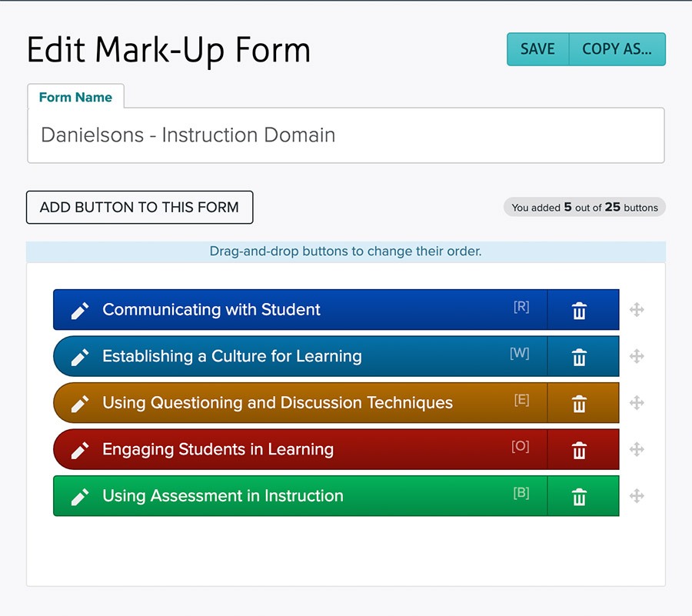This screenshot has width=692, height=616.
Task: Trash the Using Questioning and Discussion Techniques button
Action: click(579, 404)
